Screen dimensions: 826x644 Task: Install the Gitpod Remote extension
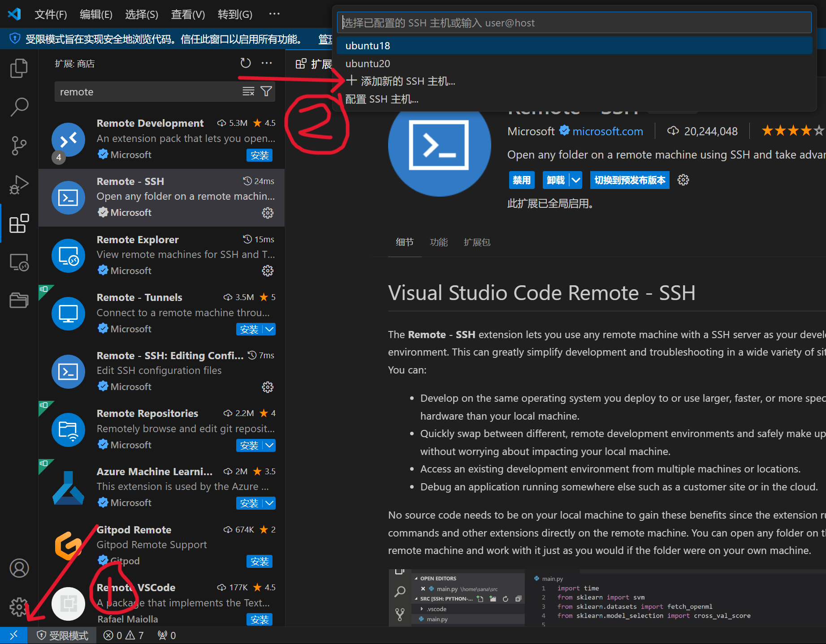(259, 562)
